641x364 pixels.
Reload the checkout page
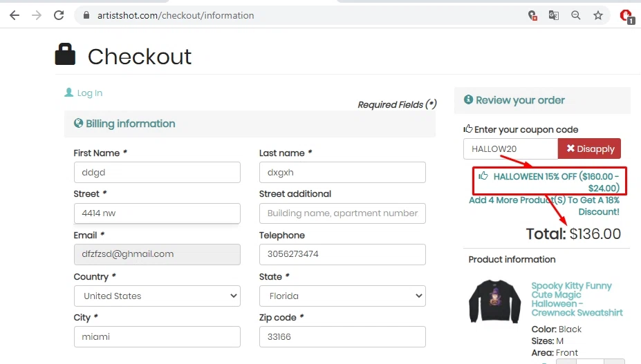point(59,15)
